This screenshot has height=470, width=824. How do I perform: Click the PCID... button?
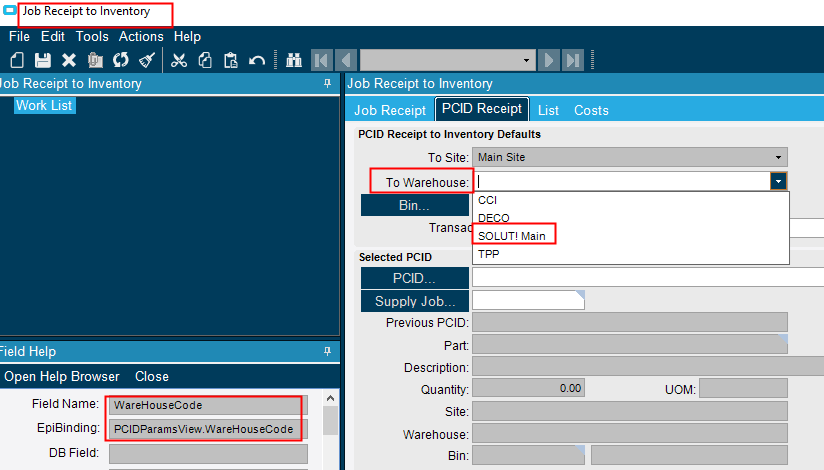point(415,278)
